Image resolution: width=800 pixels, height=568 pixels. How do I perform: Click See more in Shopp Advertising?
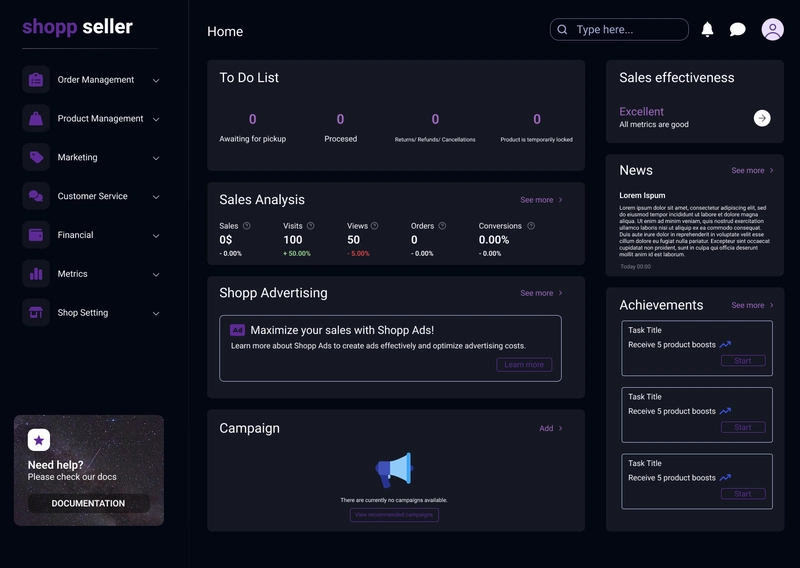(541, 293)
